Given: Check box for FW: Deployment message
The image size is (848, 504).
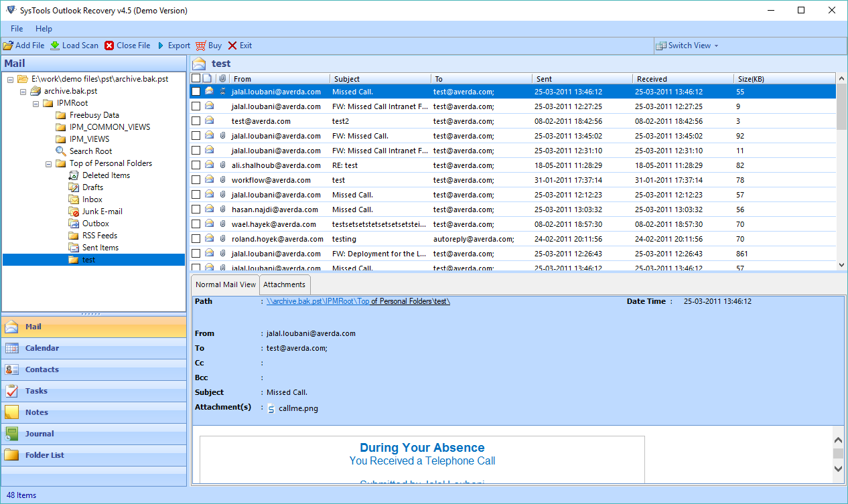Looking at the screenshot, I should pos(196,254).
